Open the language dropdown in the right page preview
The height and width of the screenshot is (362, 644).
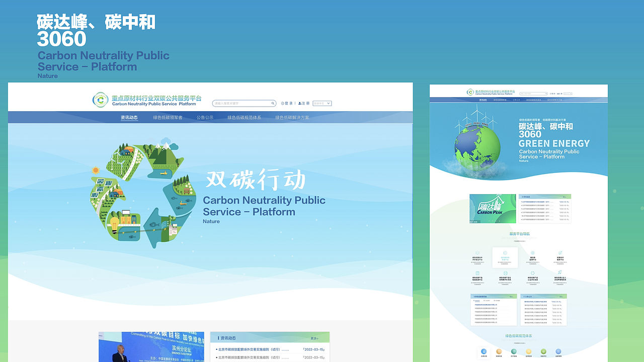point(568,94)
